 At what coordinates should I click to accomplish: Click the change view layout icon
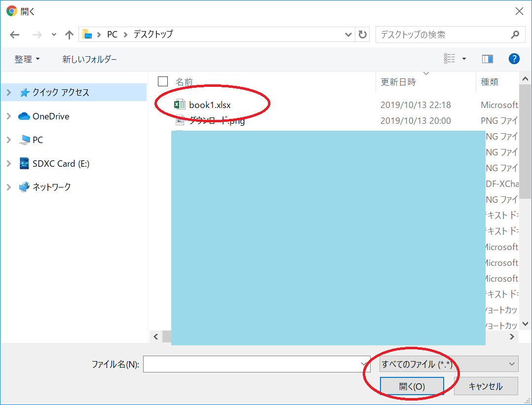[450, 59]
